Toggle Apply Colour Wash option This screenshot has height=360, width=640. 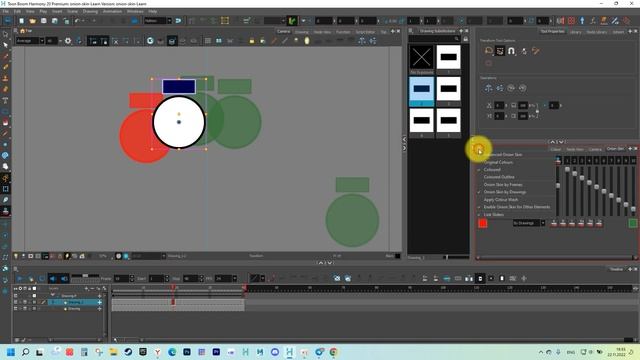(501, 200)
